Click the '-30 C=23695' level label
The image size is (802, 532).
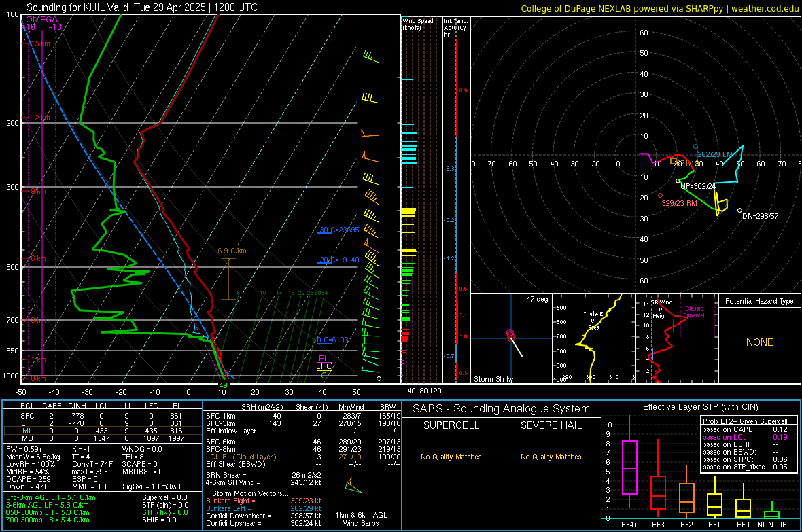point(338,230)
